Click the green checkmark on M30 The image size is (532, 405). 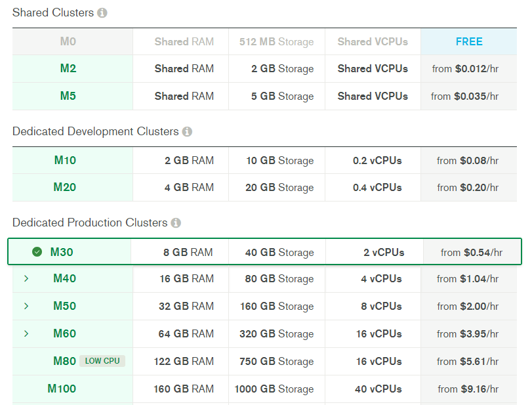[x=37, y=252]
